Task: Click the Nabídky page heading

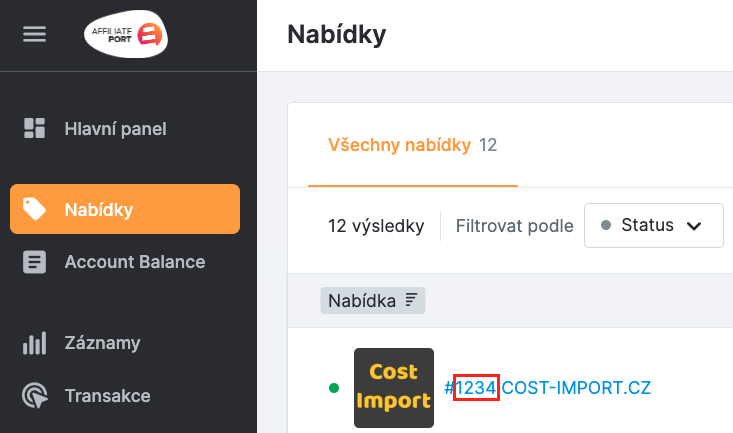Action: point(336,34)
